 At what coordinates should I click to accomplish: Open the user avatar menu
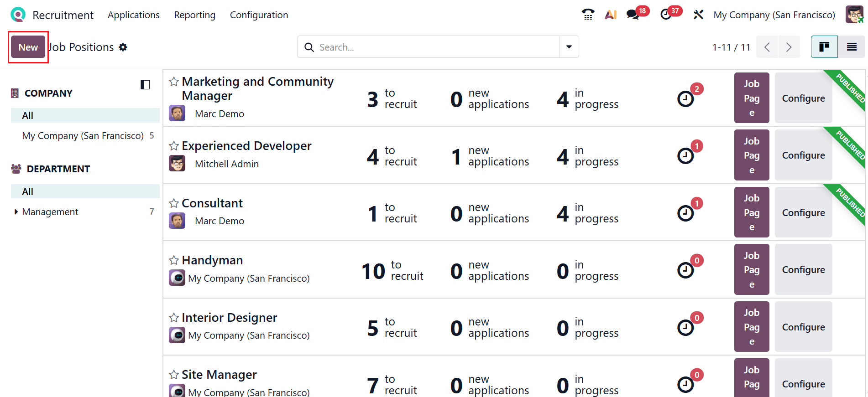(854, 15)
